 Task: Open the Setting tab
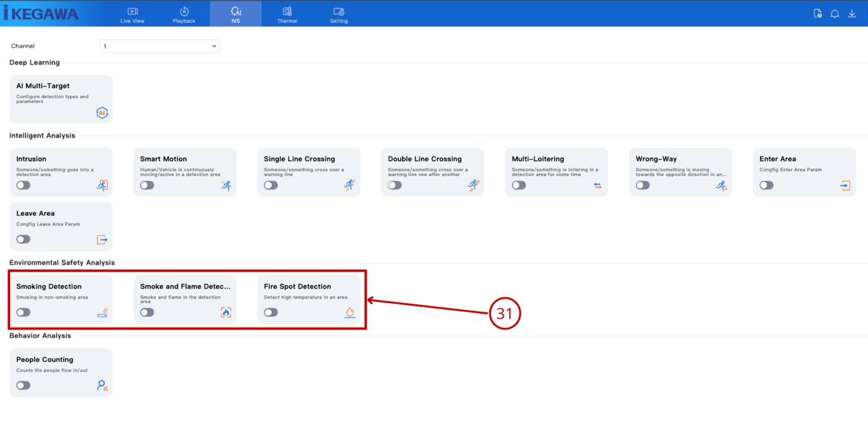click(x=339, y=15)
